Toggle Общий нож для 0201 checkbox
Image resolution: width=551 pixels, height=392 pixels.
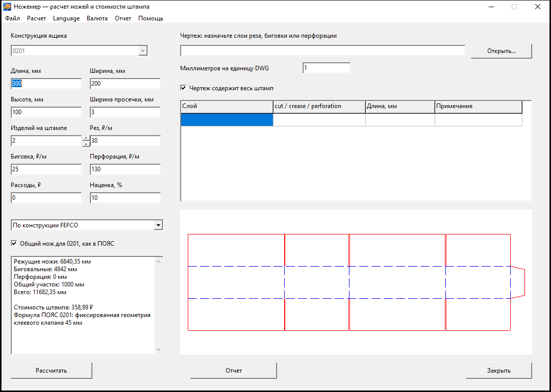point(14,244)
